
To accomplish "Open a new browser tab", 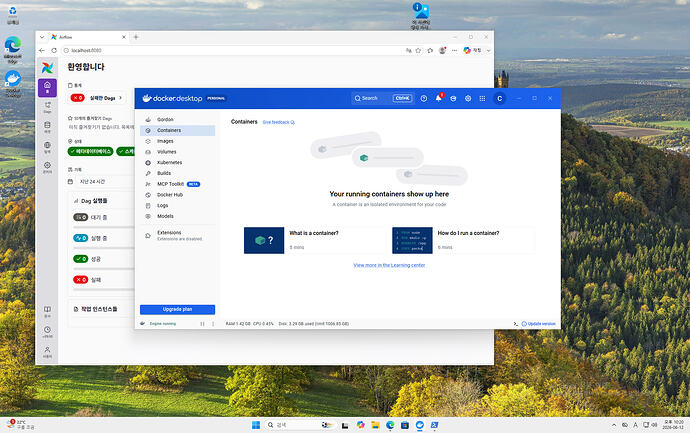I will coord(136,37).
